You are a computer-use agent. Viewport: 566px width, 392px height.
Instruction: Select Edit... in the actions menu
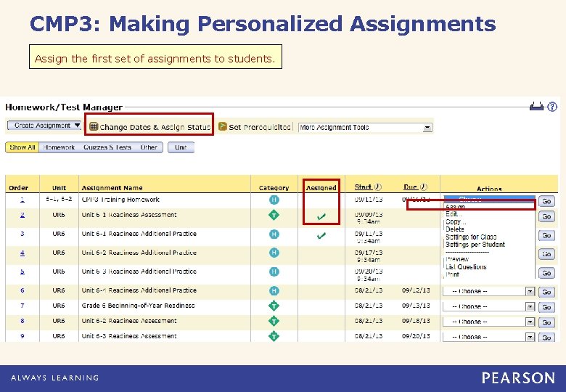[x=454, y=214]
